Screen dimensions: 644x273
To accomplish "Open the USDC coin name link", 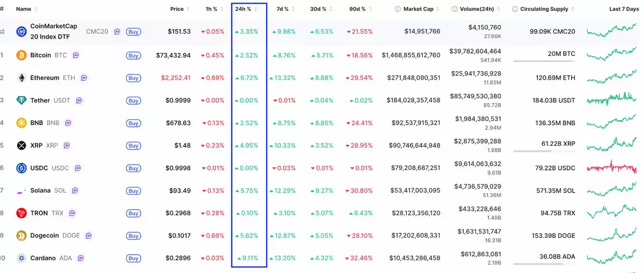I will click(x=39, y=168).
